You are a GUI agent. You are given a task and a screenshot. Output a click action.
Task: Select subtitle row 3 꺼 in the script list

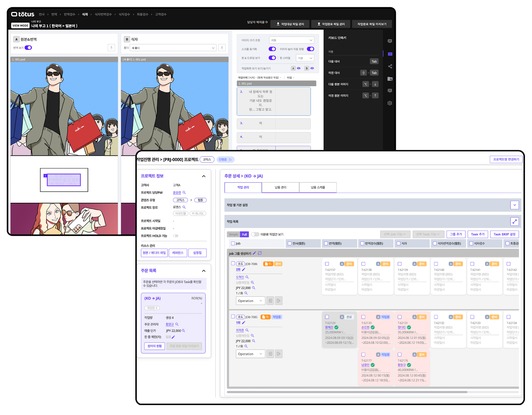click(274, 123)
